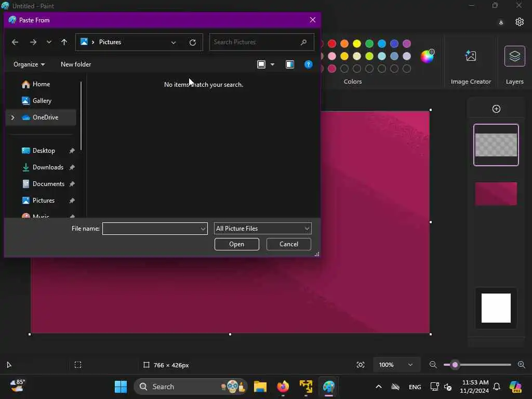Image resolution: width=532 pixels, height=399 pixels.
Task: Open the Paint taskbar icon
Action: click(328, 387)
